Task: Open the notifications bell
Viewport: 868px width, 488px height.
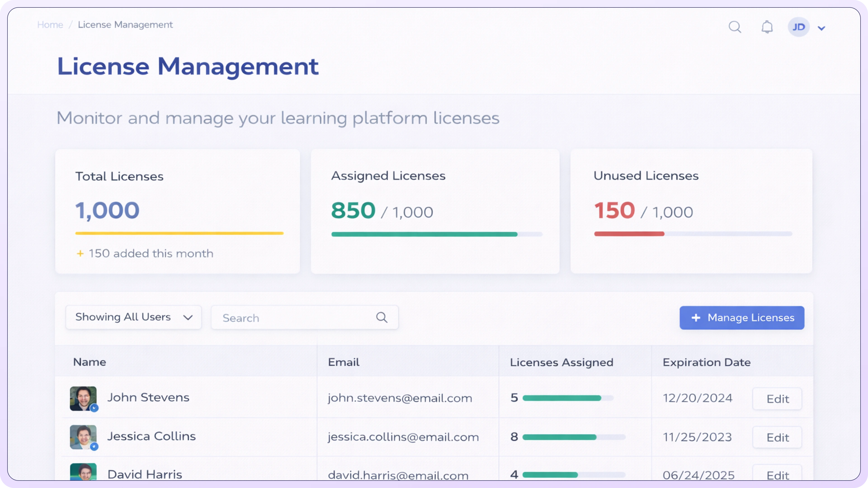Action: [x=767, y=27]
